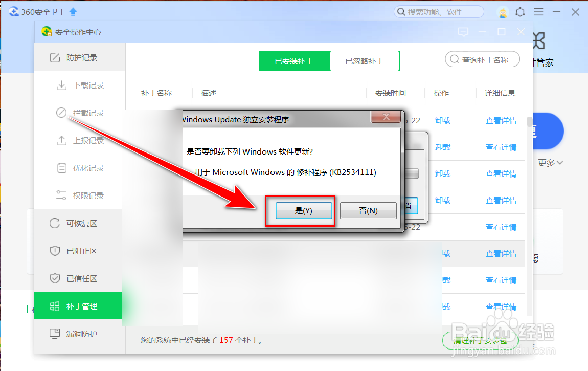The image size is (588, 371).
Task: Expand the 更多 more options dropdown
Action: pos(550,163)
